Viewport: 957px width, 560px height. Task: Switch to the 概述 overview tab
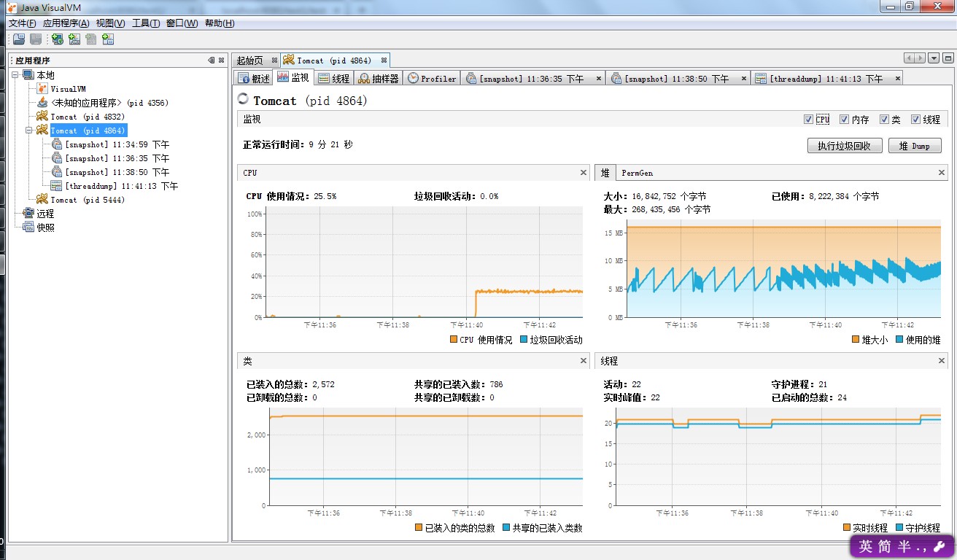point(254,78)
